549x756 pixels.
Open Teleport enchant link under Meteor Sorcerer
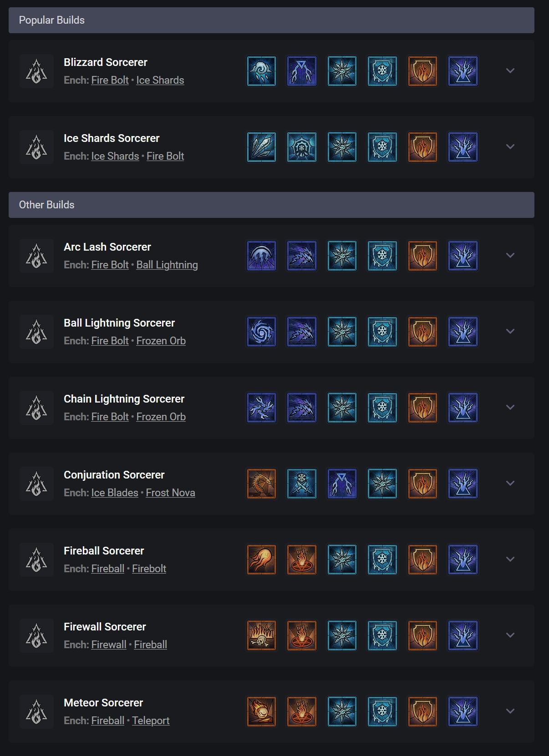151,721
